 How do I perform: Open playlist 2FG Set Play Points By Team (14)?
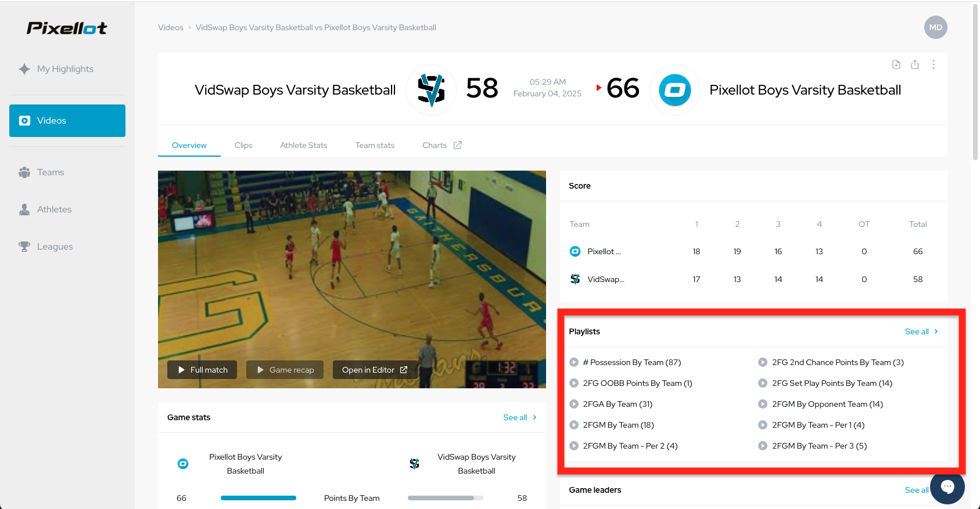coord(832,383)
